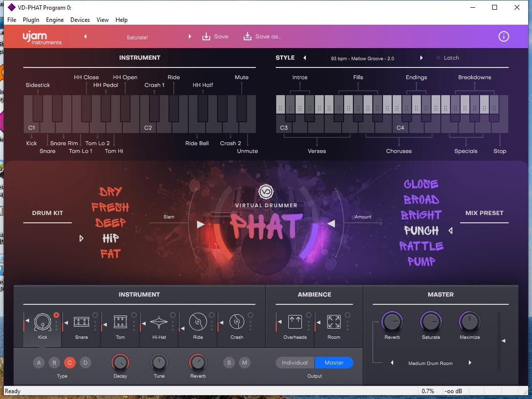Select the Kick drum instrument icon

tap(43, 322)
